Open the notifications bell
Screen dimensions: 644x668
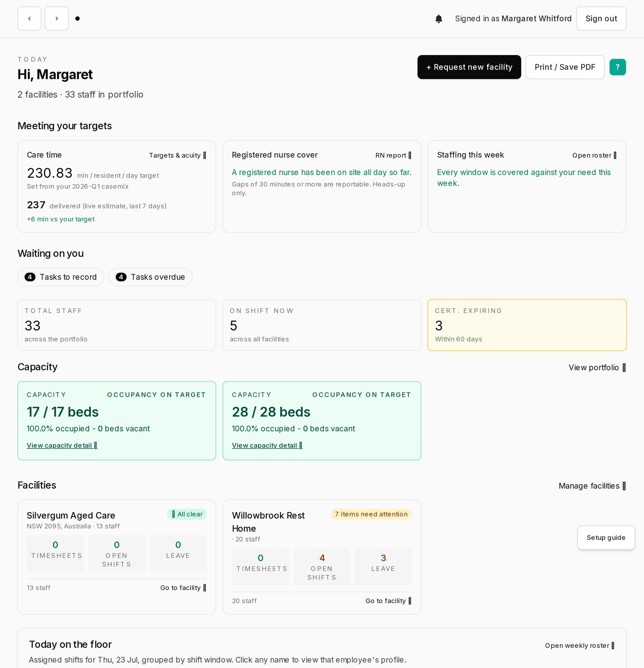pyautogui.click(x=439, y=19)
